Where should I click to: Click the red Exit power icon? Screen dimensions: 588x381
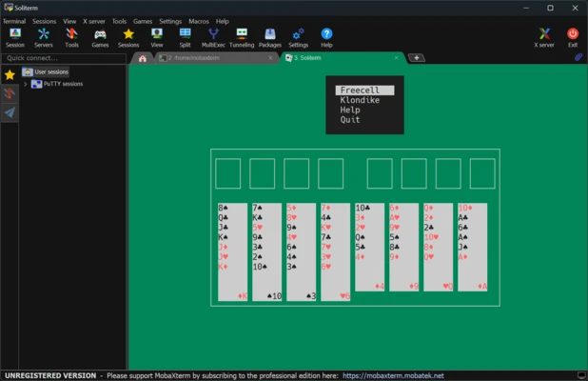coord(573,38)
